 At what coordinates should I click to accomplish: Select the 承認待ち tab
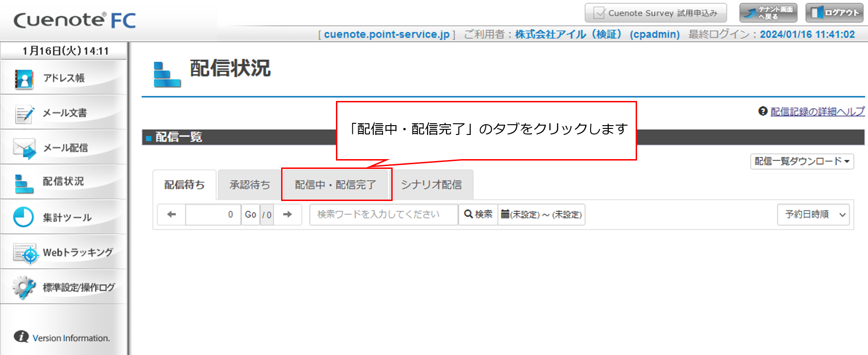coord(250,185)
